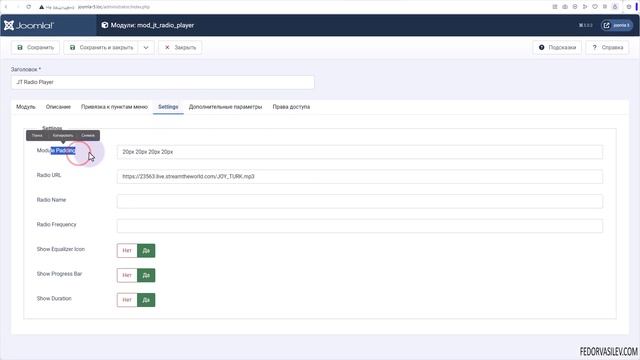640x360 pixels.
Task: Select the browser address bar URL
Action: 114,7
